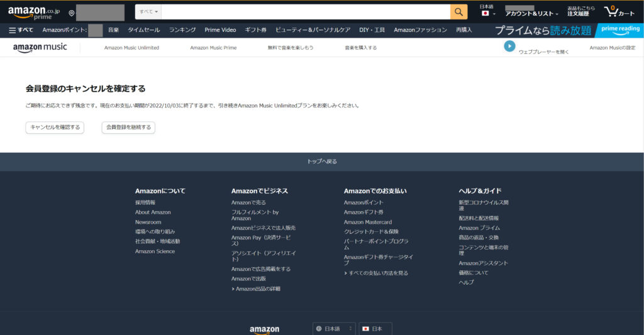Select 無料で音楽を楽しもう tab
Image resolution: width=644 pixels, height=335 pixels.
click(x=291, y=48)
